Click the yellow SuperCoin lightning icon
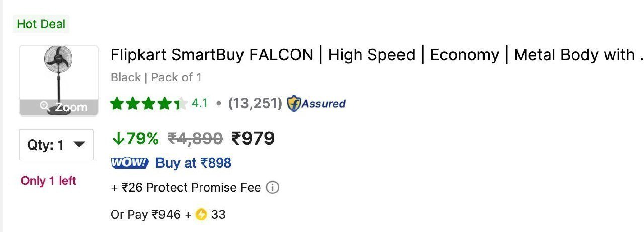Image resolution: width=644 pixels, height=232 pixels. point(201,215)
